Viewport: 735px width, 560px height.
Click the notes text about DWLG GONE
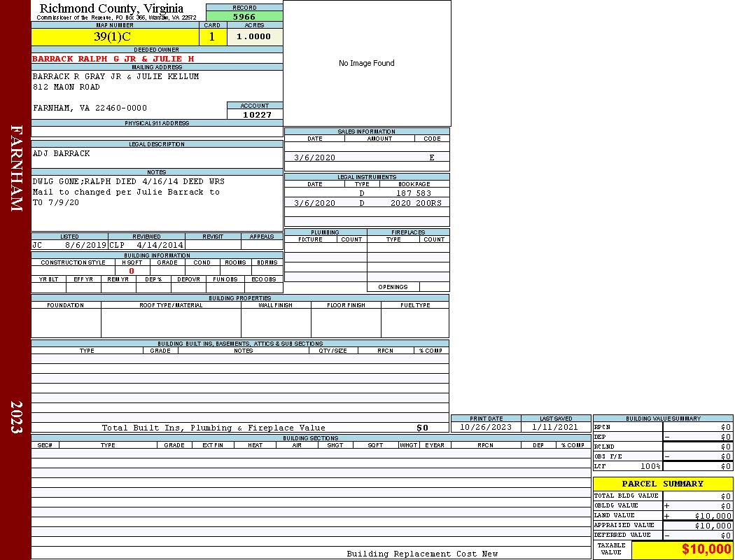(x=128, y=181)
